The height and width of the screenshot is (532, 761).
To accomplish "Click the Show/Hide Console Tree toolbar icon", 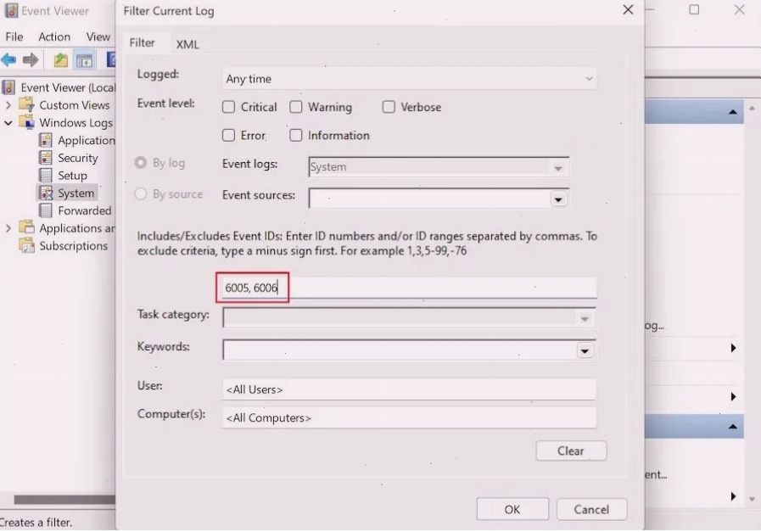I will click(x=84, y=60).
